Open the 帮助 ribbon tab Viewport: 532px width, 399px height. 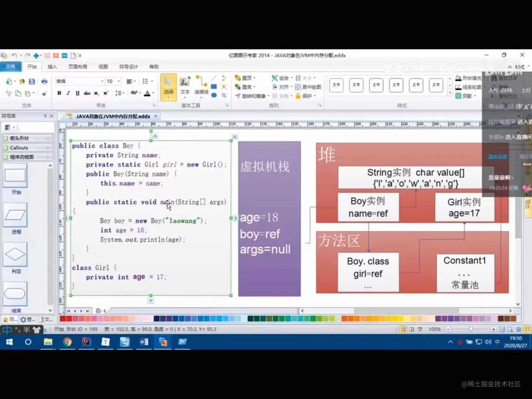(x=154, y=66)
